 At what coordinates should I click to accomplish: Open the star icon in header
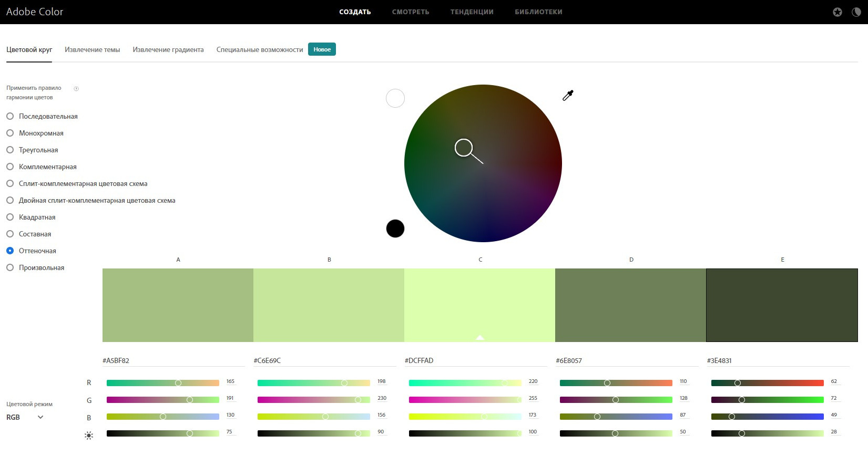coord(838,12)
